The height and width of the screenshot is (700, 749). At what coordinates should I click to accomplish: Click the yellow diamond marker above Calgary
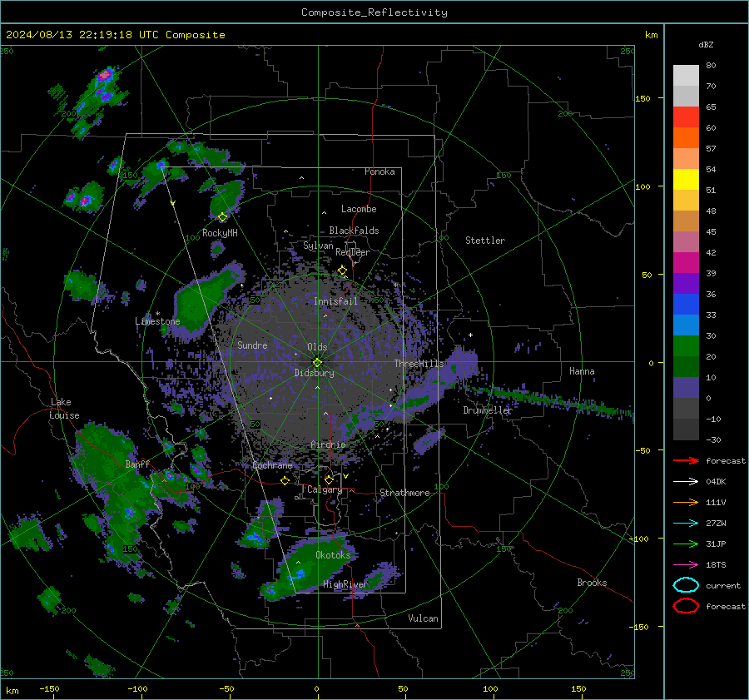tap(329, 479)
